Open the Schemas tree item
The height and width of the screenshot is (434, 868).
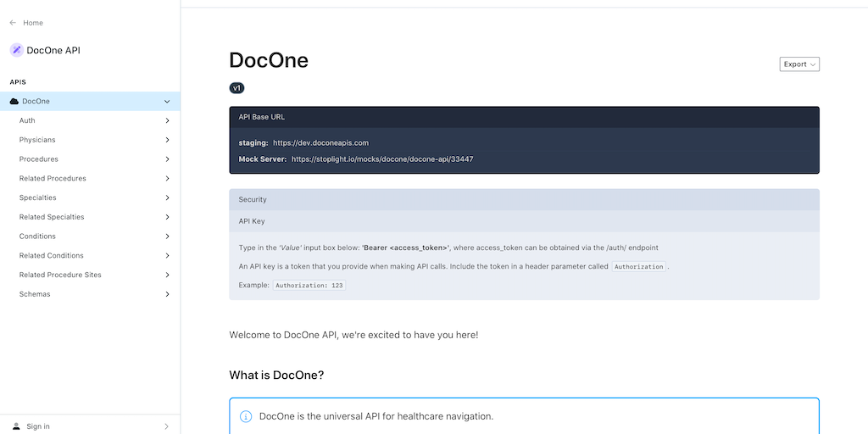(x=90, y=294)
